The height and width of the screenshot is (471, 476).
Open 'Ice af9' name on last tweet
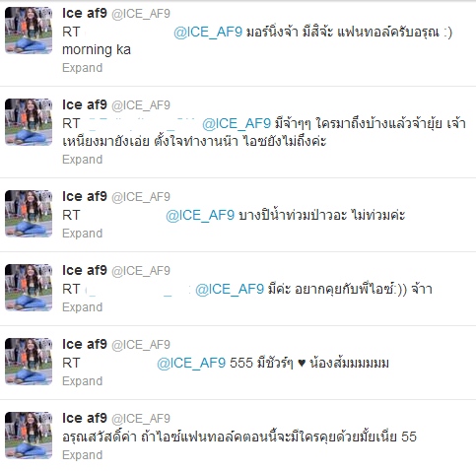pos(85,418)
